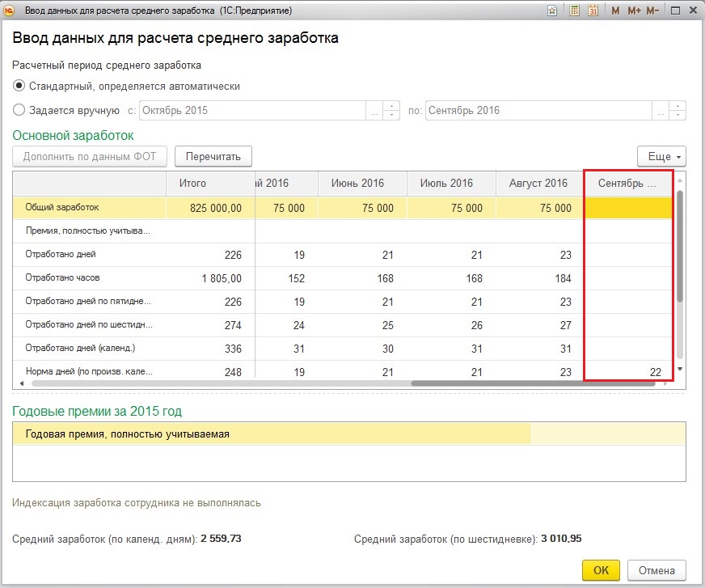705x588 pixels.
Task: Click the up arrow of 'Сентябрь 2016' stepper
Action: [x=678, y=106]
